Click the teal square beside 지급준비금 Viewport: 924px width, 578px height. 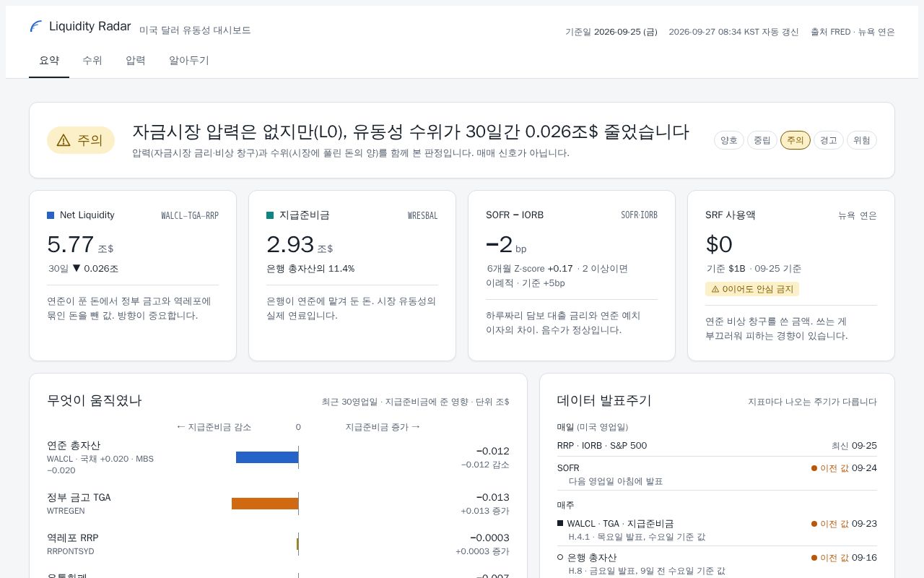click(x=270, y=215)
